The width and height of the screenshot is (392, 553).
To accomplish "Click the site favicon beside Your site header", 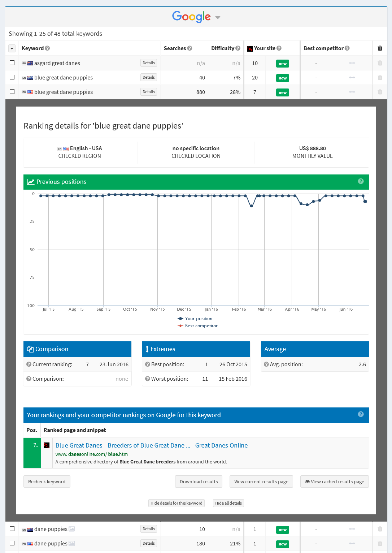I will (250, 48).
